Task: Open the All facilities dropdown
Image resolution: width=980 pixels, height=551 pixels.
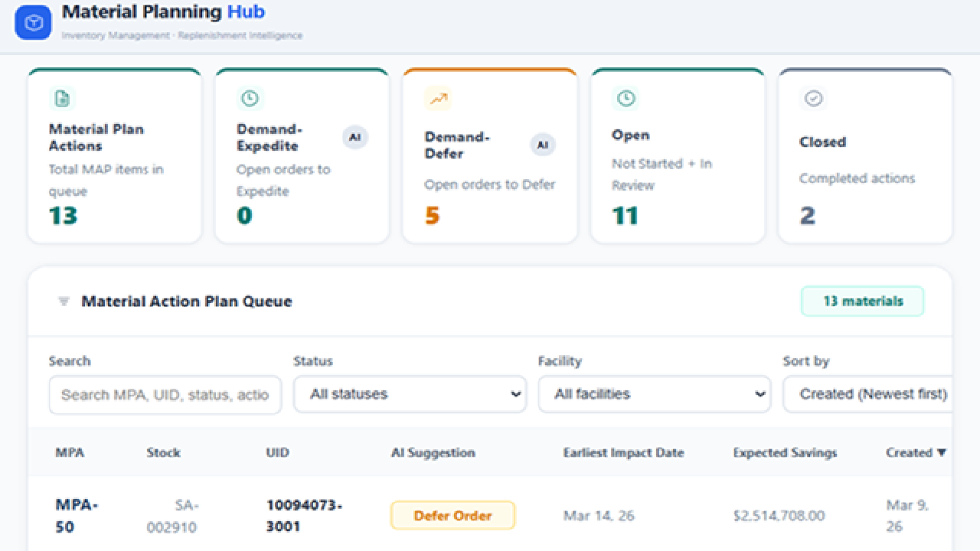Action: (x=655, y=394)
